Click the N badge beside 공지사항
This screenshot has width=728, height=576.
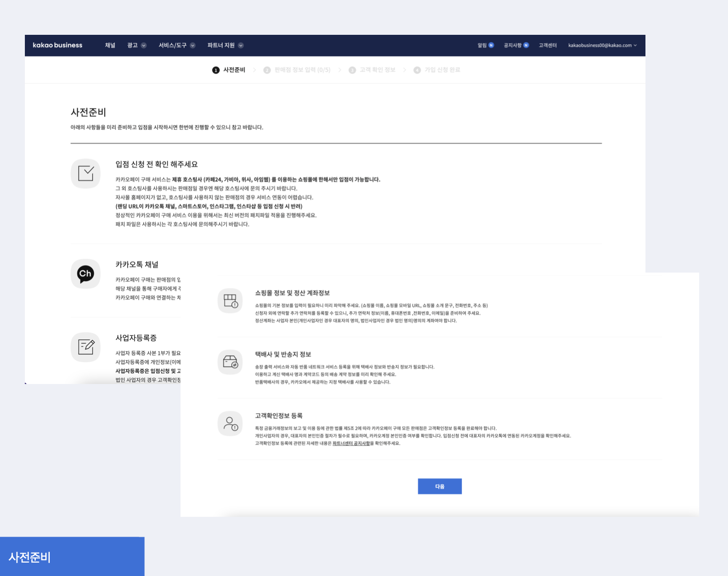(526, 45)
